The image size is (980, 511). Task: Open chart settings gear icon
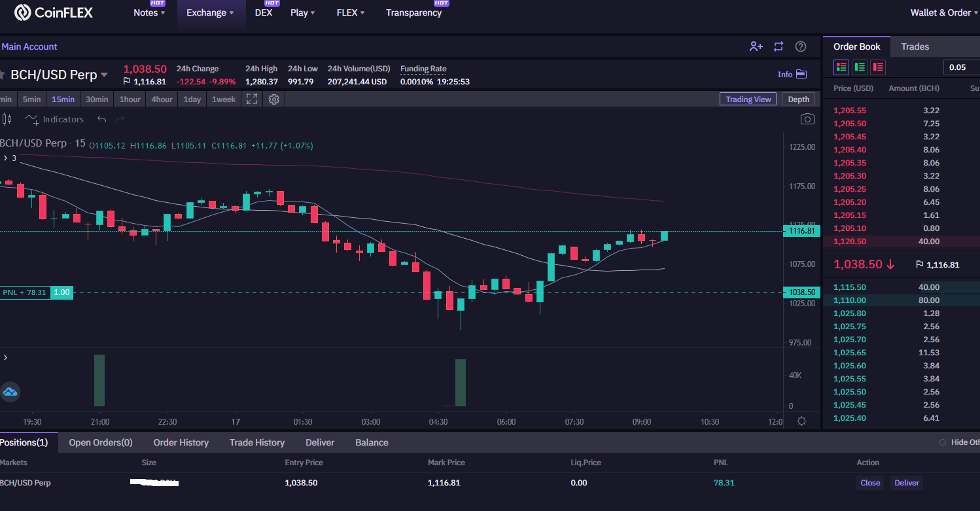(x=274, y=99)
